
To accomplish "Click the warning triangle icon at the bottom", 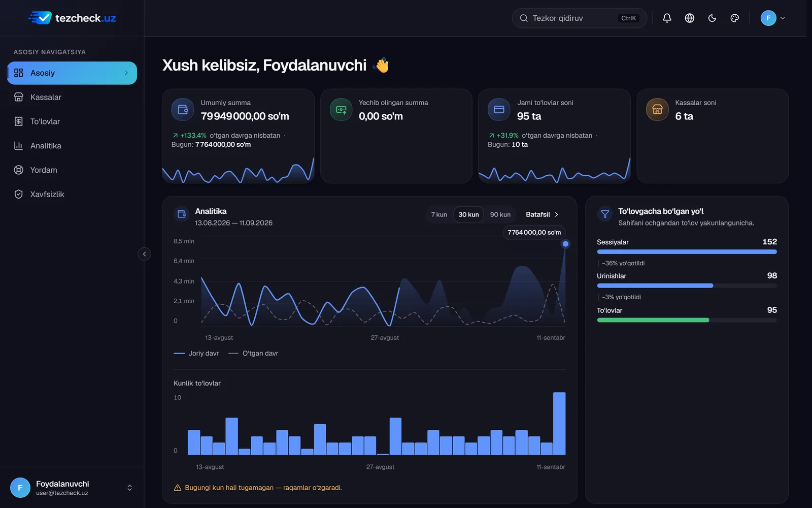I will click(178, 488).
